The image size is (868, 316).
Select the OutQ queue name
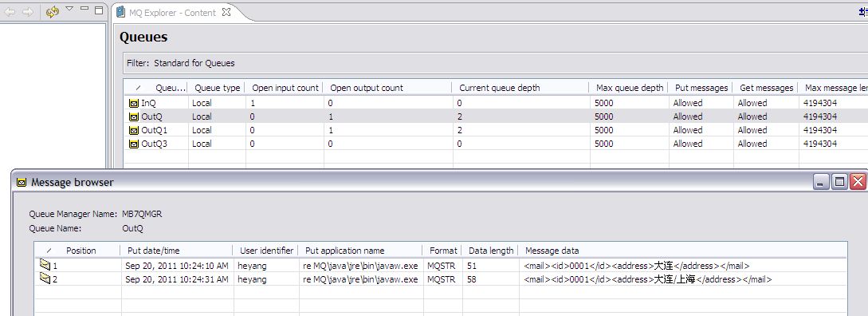151,117
